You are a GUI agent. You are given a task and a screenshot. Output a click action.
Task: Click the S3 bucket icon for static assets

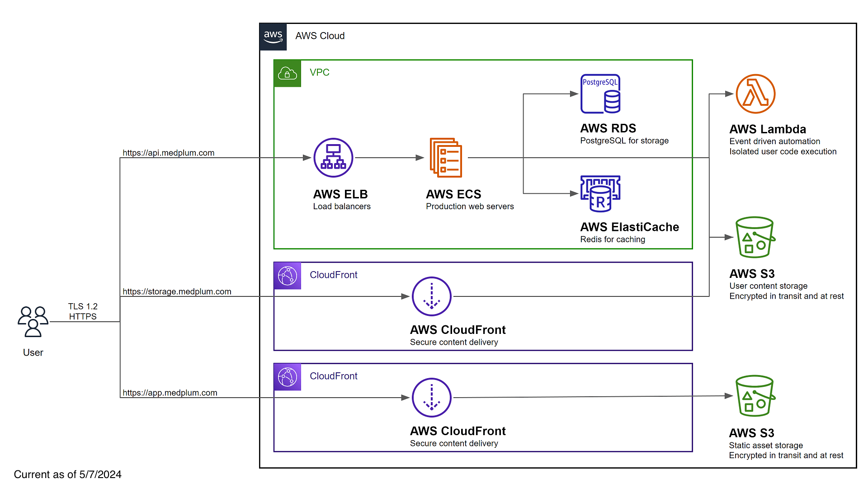pyautogui.click(x=755, y=396)
